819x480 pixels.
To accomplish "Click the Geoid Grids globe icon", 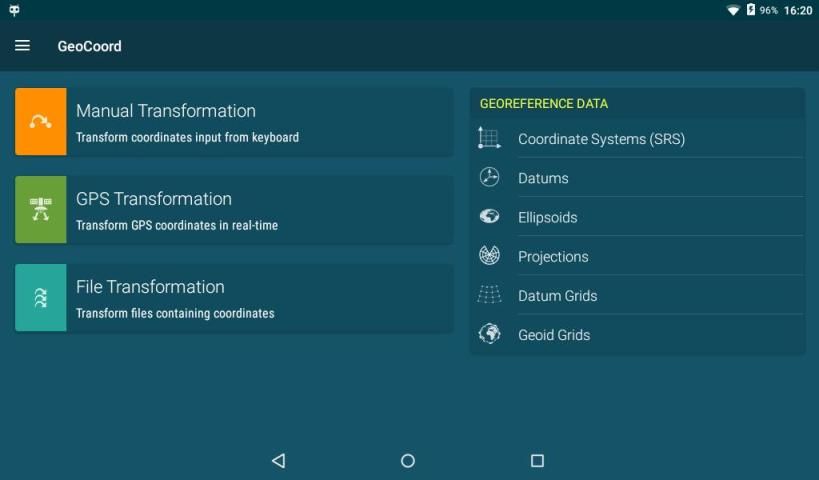I will coord(489,334).
